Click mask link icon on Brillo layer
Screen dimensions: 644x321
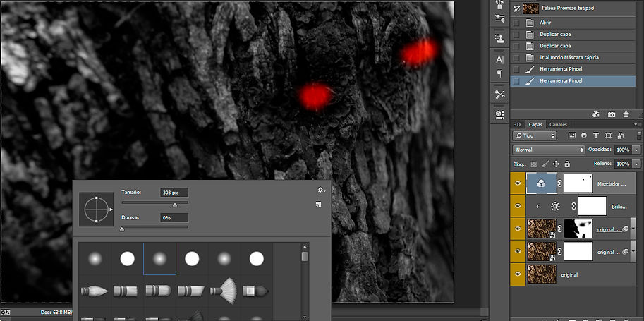(572, 206)
